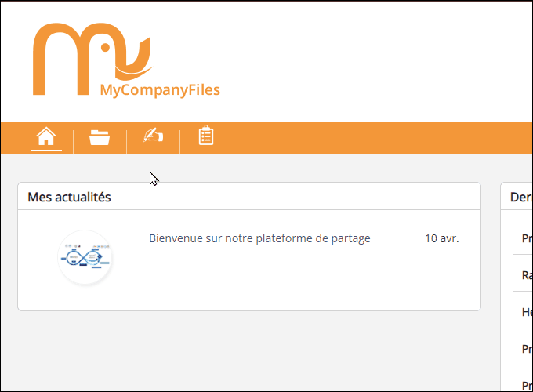
Task: Open the folder files icon
Action: pos(100,137)
